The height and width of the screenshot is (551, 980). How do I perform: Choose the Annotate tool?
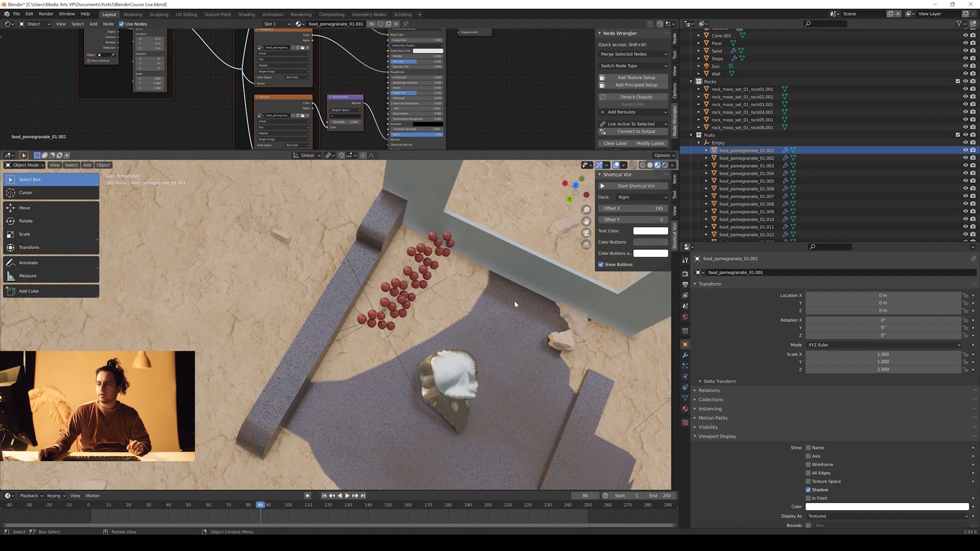(x=28, y=262)
